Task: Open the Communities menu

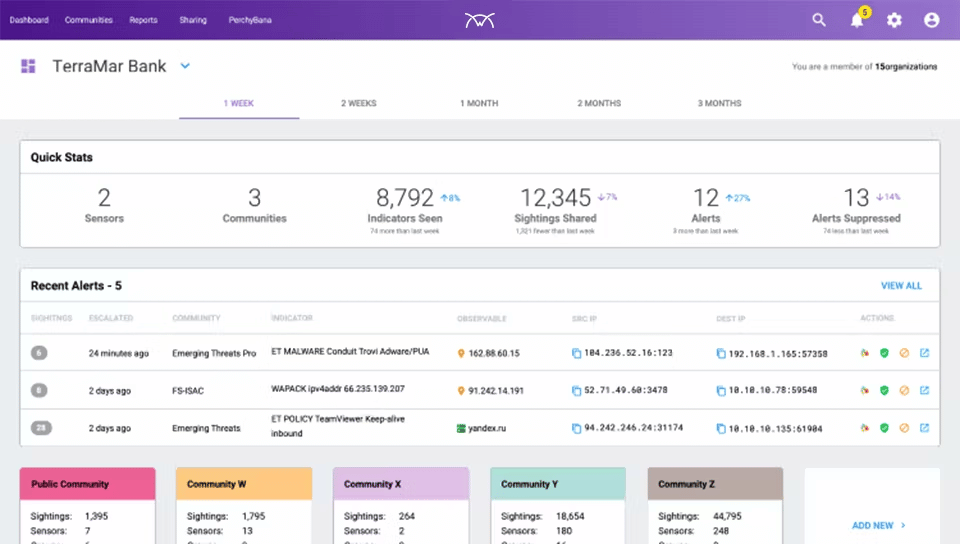Action: click(x=89, y=20)
